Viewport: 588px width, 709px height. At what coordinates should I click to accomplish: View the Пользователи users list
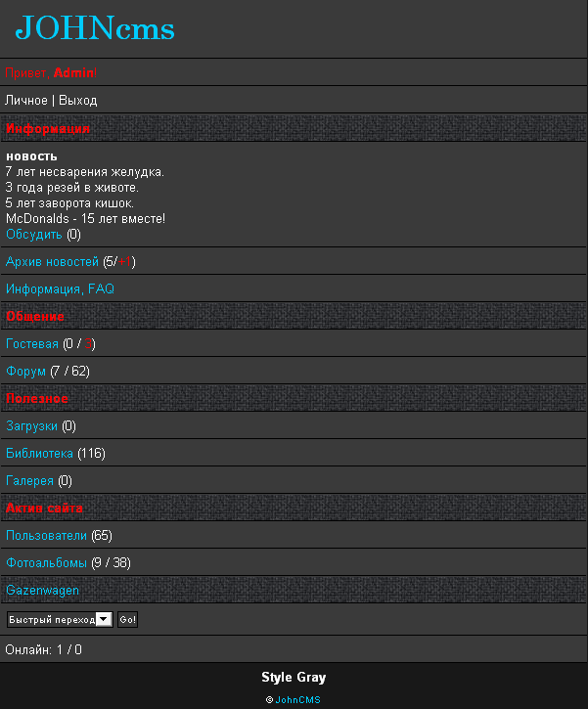(46, 536)
